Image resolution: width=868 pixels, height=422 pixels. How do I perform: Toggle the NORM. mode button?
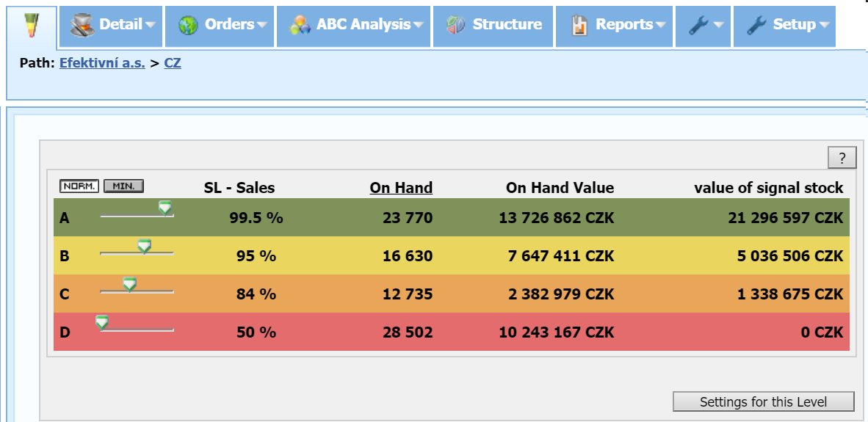[x=79, y=186]
